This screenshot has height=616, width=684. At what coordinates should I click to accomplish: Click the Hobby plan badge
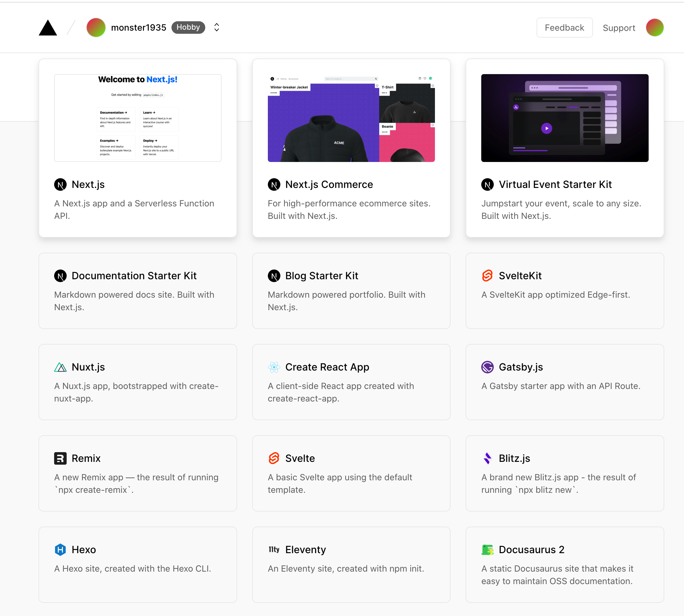(188, 28)
